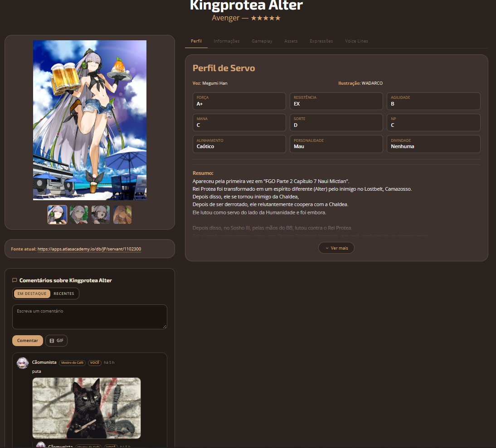Select the second ascension portrait thumbnail
The width and height of the screenshot is (496, 448).
tap(79, 215)
